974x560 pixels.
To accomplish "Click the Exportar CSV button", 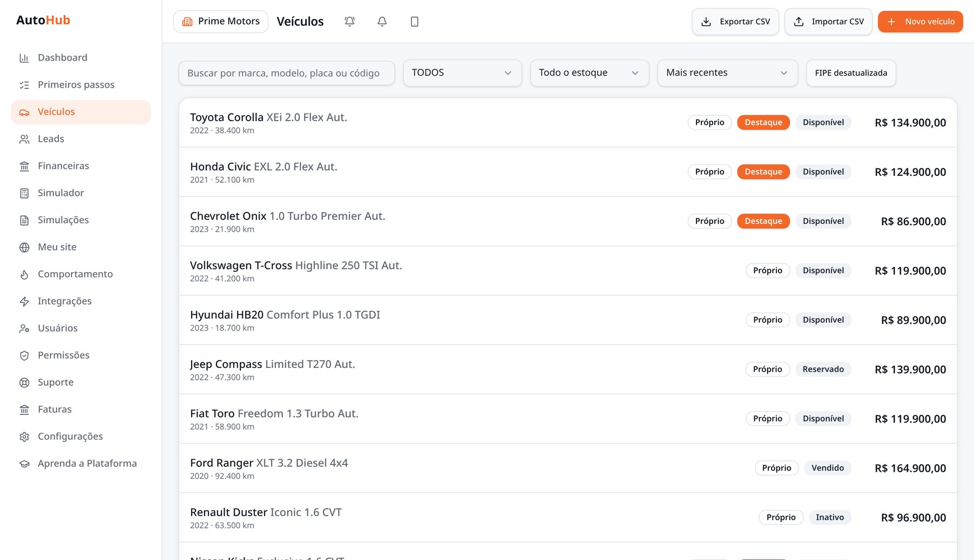I will [735, 22].
